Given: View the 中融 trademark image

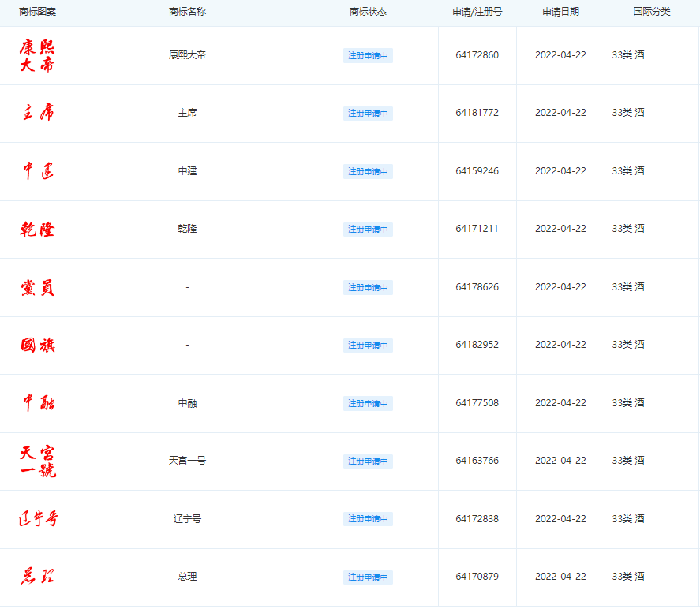Looking at the screenshot, I should point(38,402).
